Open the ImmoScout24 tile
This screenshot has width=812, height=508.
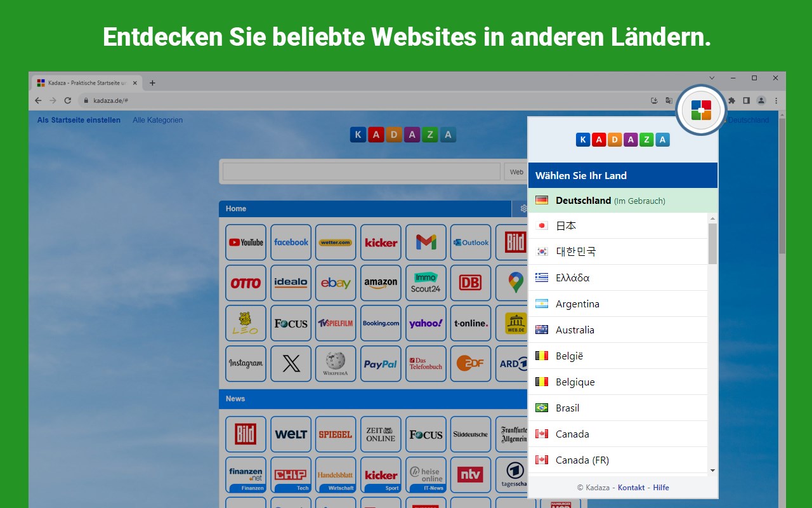pyautogui.click(x=426, y=283)
